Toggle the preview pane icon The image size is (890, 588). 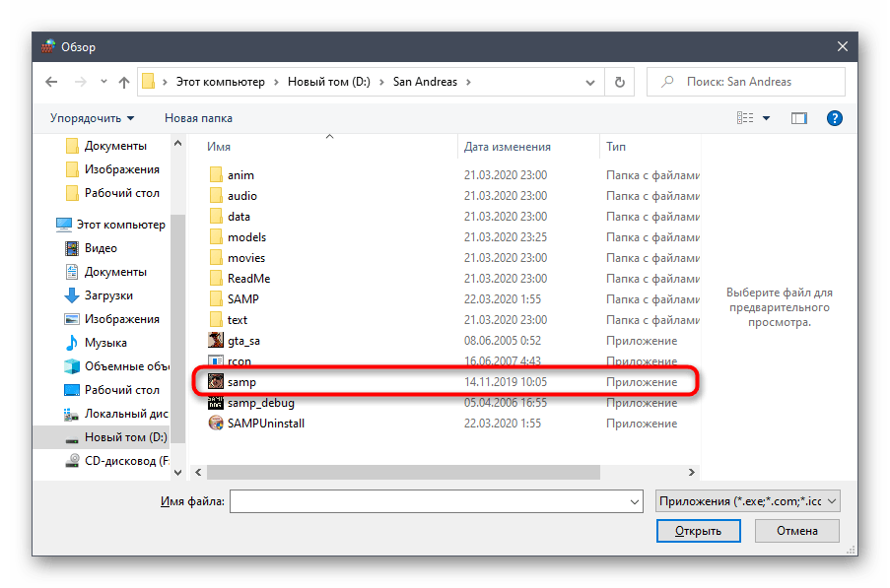pyautogui.click(x=799, y=118)
